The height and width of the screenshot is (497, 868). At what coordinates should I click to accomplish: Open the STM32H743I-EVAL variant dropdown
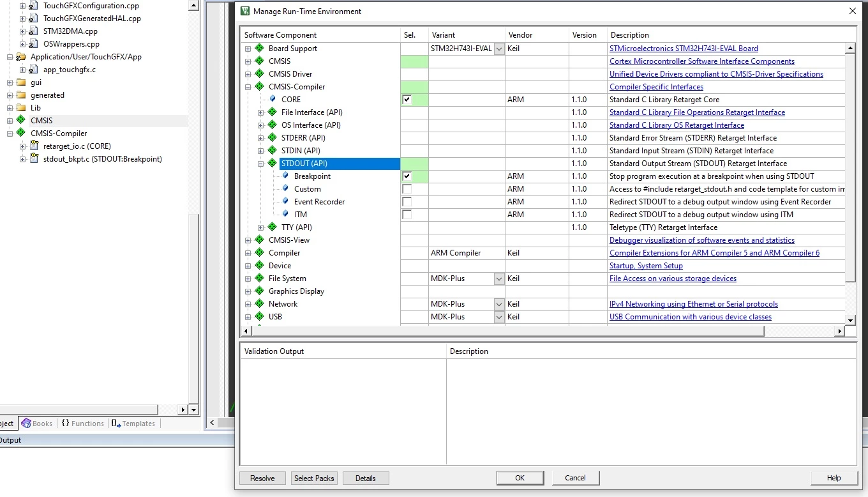499,49
